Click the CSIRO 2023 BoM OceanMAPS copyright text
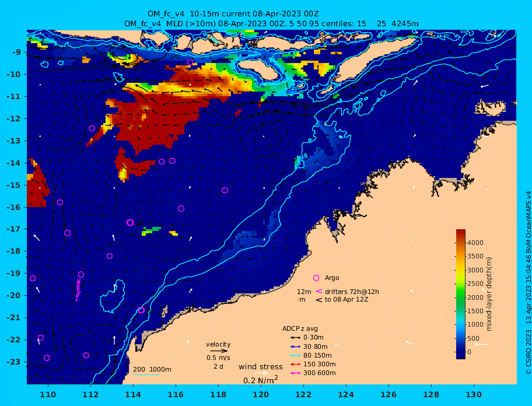 pyautogui.click(x=528, y=283)
